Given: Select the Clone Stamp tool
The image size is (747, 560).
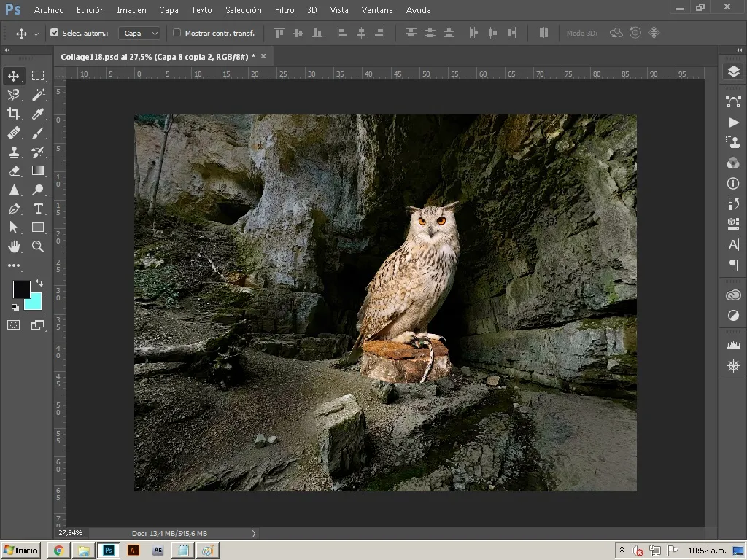Looking at the screenshot, I should [x=13, y=152].
